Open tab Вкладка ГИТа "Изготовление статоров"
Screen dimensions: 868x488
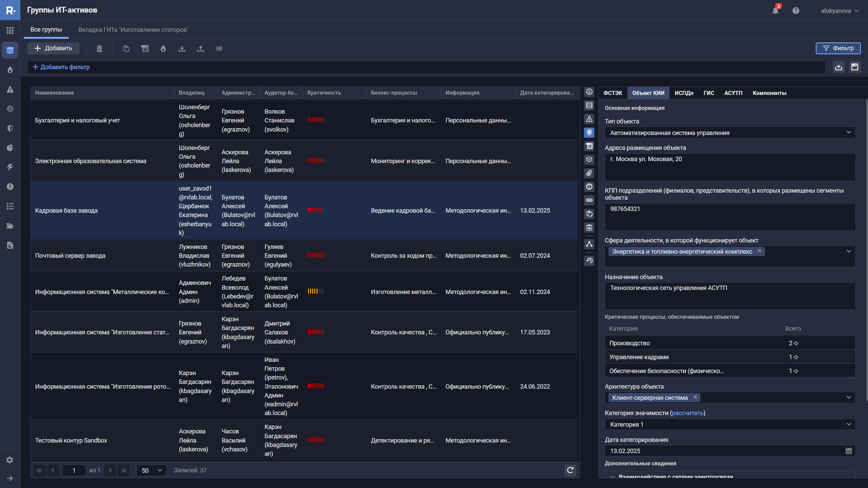click(x=133, y=30)
